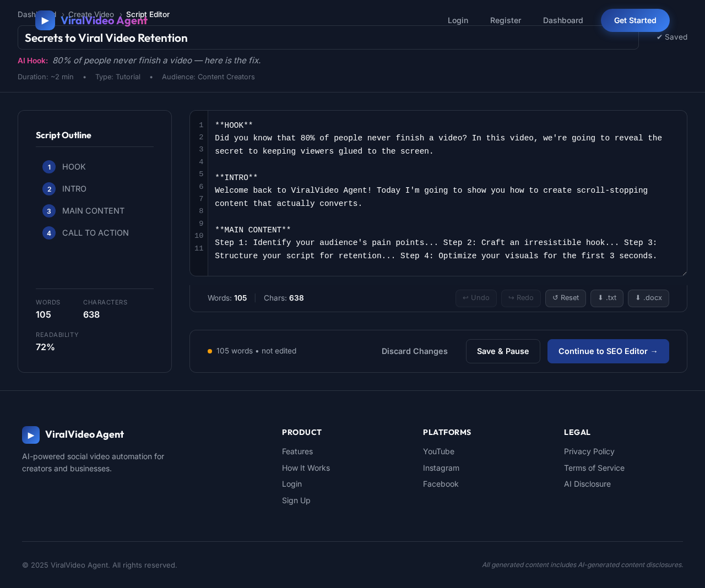
Task: Edit the video title field
Action: click(328, 37)
